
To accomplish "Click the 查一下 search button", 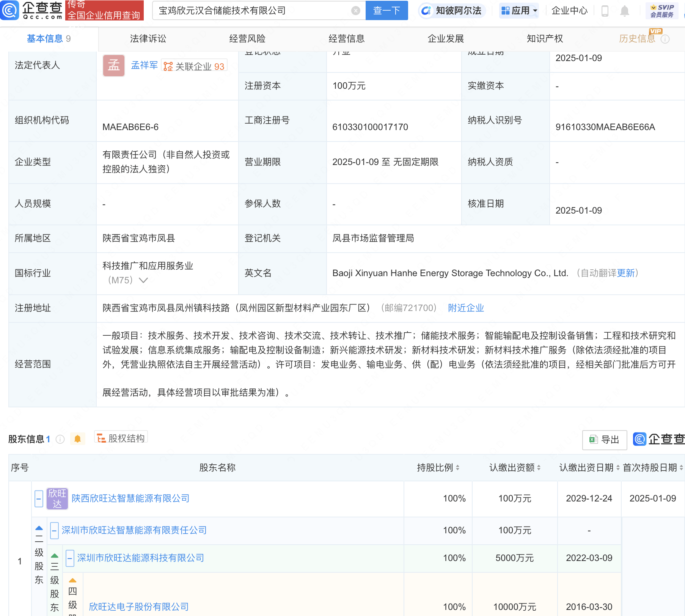I will pyautogui.click(x=386, y=11).
